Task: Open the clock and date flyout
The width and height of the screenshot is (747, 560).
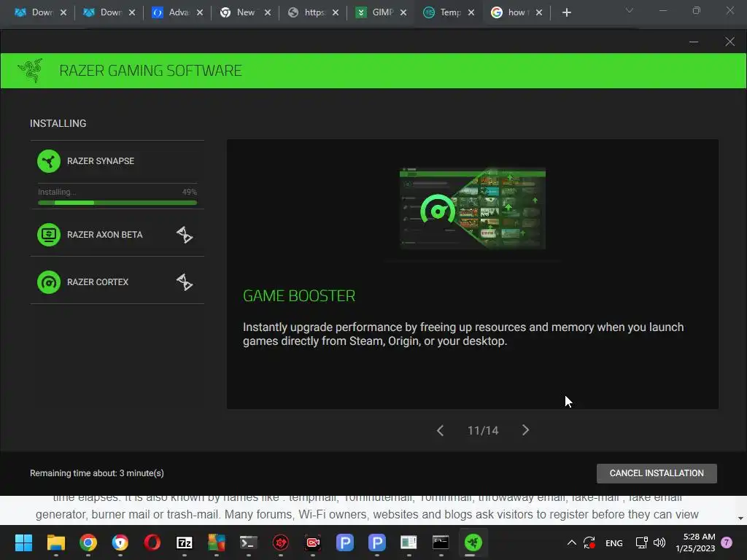Action: click(x=695, y=542)
